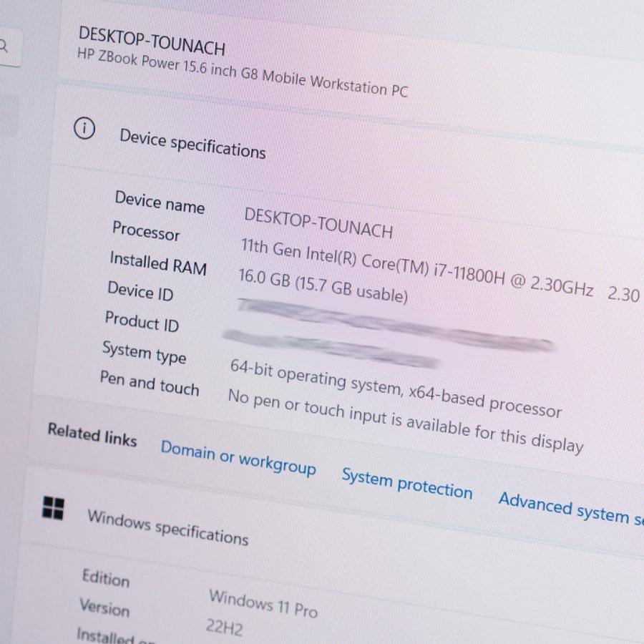644x644 pixels.
Task: Select the blurred Device ID value
Action: [x=396, y=326]
